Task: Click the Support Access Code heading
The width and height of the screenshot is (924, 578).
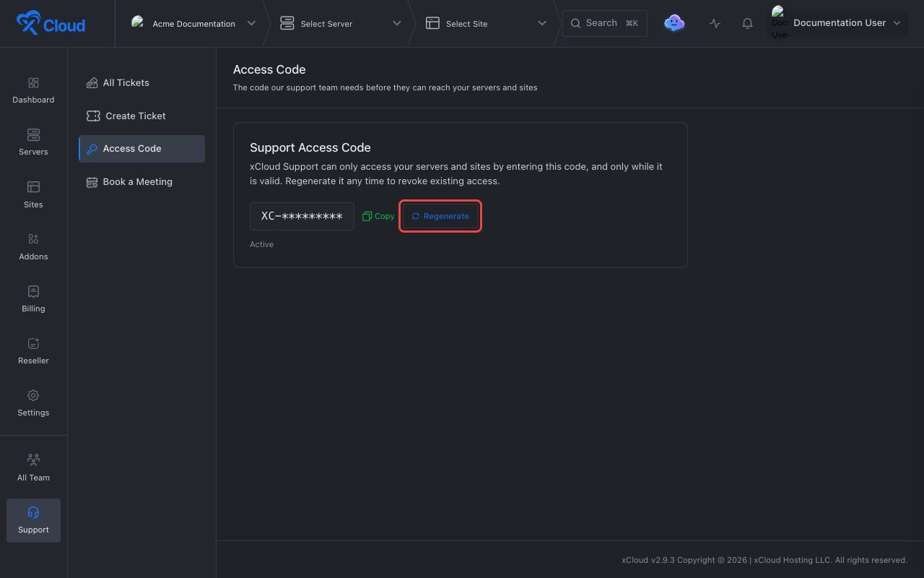Action: 310,147
